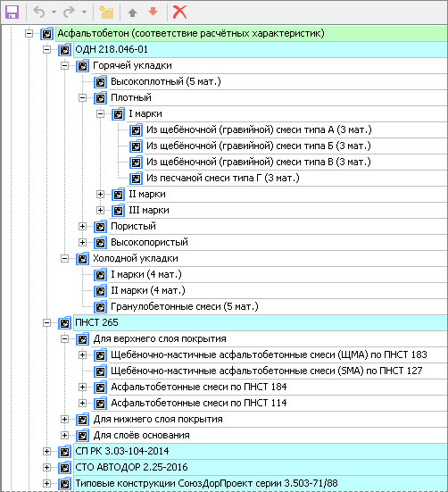Screen dimensions: 448x492
Task: Expand the Пористый branch
Action: tap(82, 226)
